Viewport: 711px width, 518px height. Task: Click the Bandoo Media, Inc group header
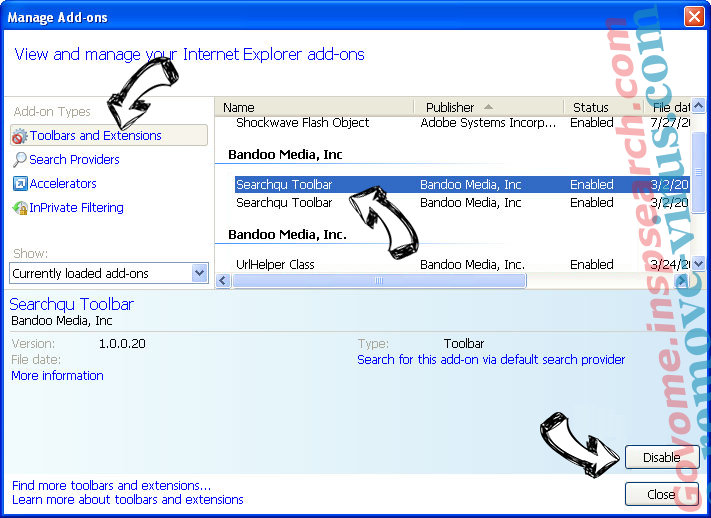(285, 155)
